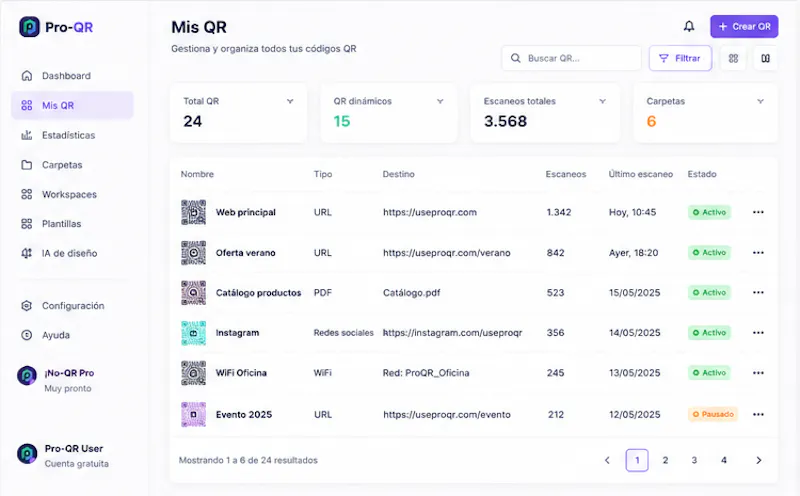Expand the Carpetas card chevron
This screenshot has width=800, height=496.
pos(760,101)
